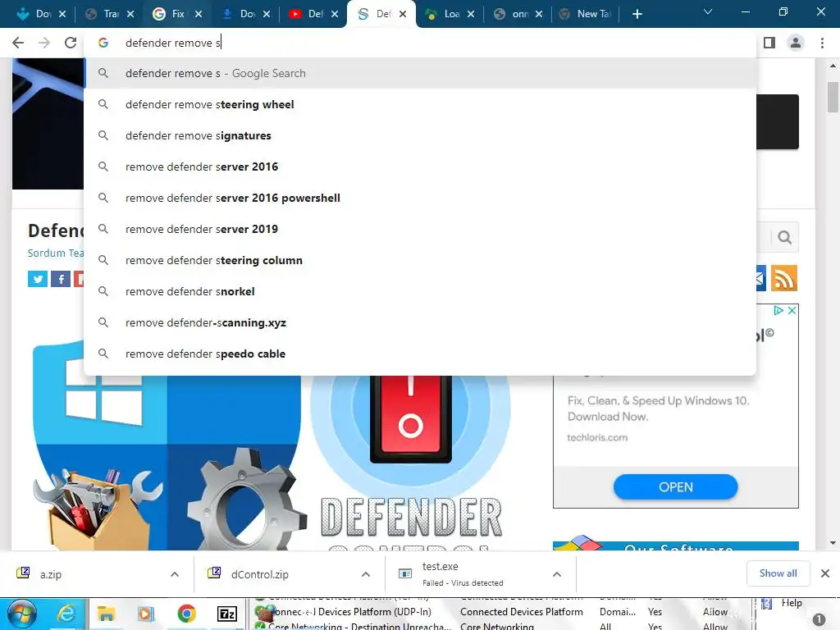Image resolution: width=840 pixels, height=630 pixels.
Task: Click the scrollbar down arrow
Action: 833,543
